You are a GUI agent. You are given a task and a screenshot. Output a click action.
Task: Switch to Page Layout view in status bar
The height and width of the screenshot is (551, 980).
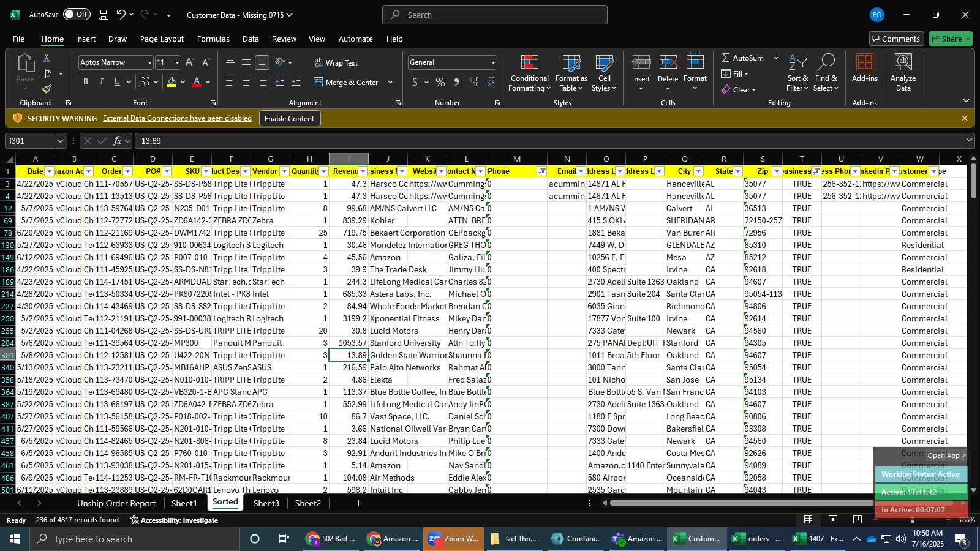click(x=833, y=519)
